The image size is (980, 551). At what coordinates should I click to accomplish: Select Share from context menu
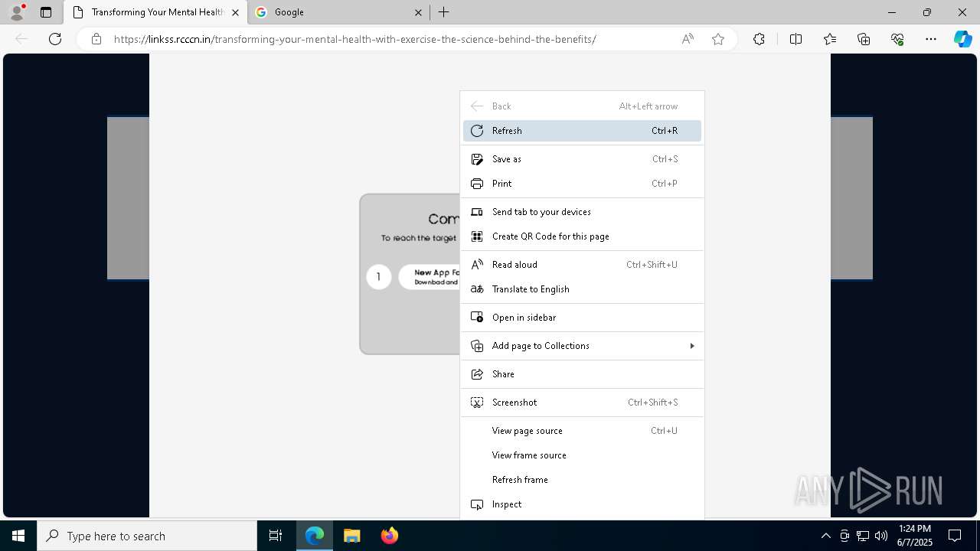tap(582, 374)
